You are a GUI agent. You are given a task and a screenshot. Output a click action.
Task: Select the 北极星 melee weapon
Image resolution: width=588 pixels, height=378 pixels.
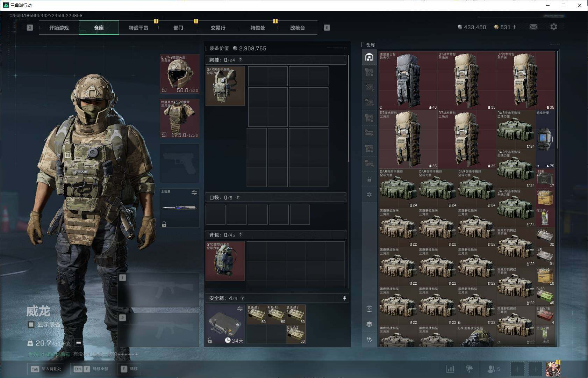coord(180,208)
